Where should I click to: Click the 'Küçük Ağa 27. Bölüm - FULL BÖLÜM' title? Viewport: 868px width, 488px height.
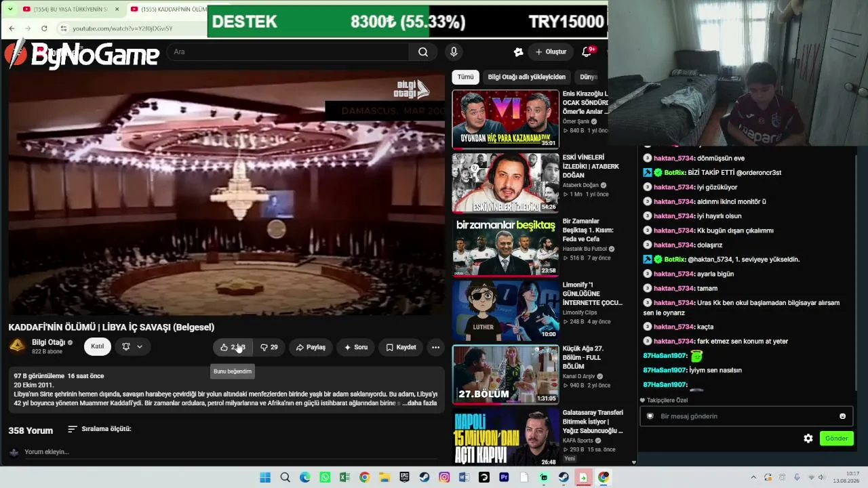pos(583,358)
